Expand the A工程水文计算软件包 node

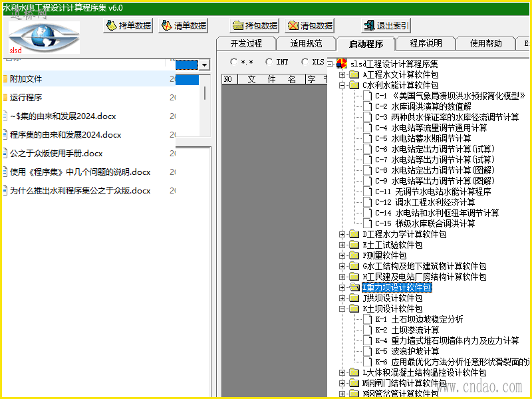(342, 74)
